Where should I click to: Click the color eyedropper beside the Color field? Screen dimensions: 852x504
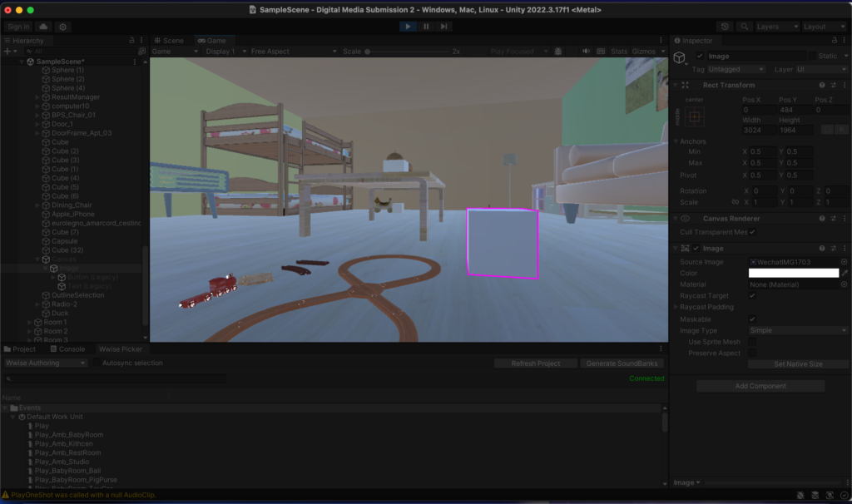845,273
